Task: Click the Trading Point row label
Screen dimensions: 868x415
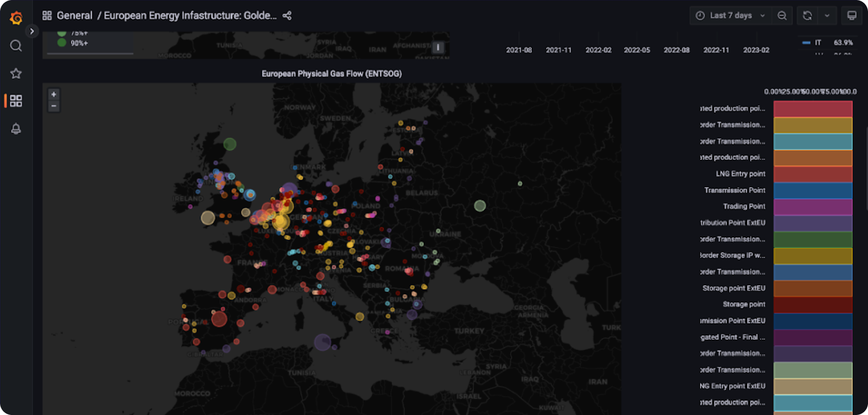Action: click(x=744, y=206)
